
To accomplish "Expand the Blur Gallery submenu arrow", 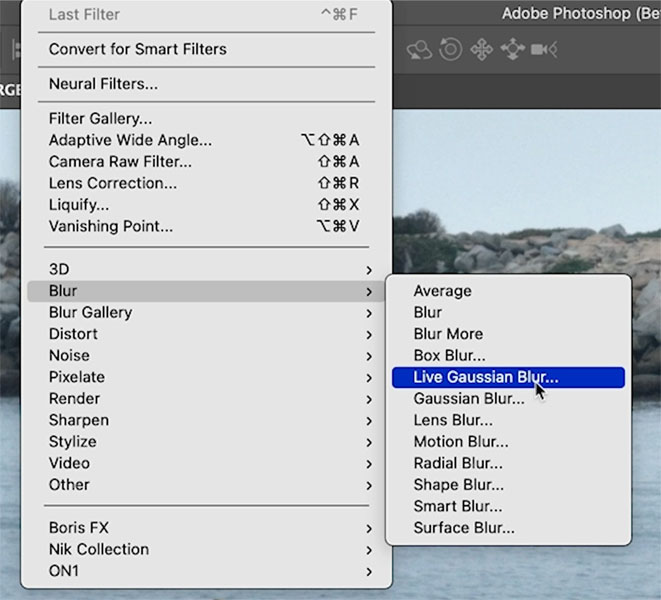I will click(369, 313).
